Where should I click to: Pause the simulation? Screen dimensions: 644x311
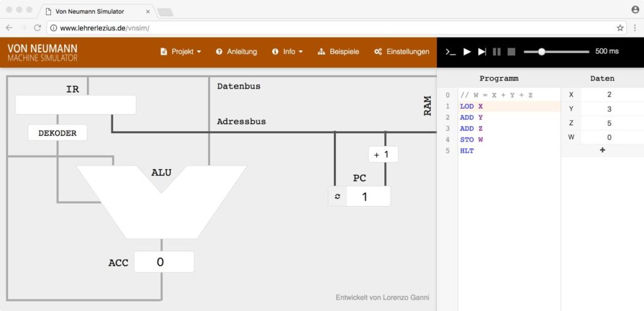click(x=497, y=52)
